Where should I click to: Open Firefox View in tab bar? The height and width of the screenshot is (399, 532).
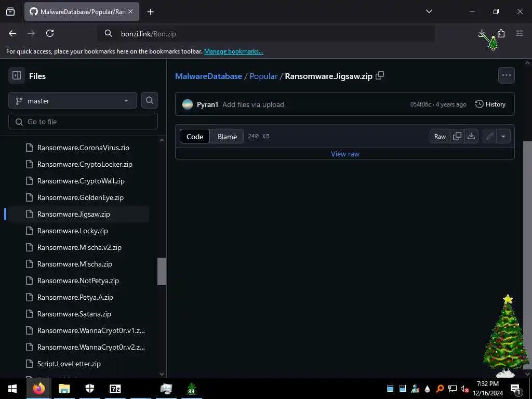point(10,11)
